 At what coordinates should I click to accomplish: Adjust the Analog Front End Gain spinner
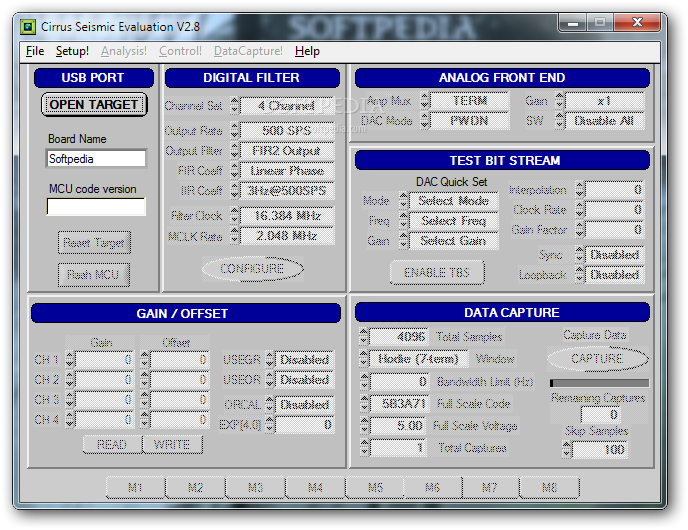(x=559, y=100)
